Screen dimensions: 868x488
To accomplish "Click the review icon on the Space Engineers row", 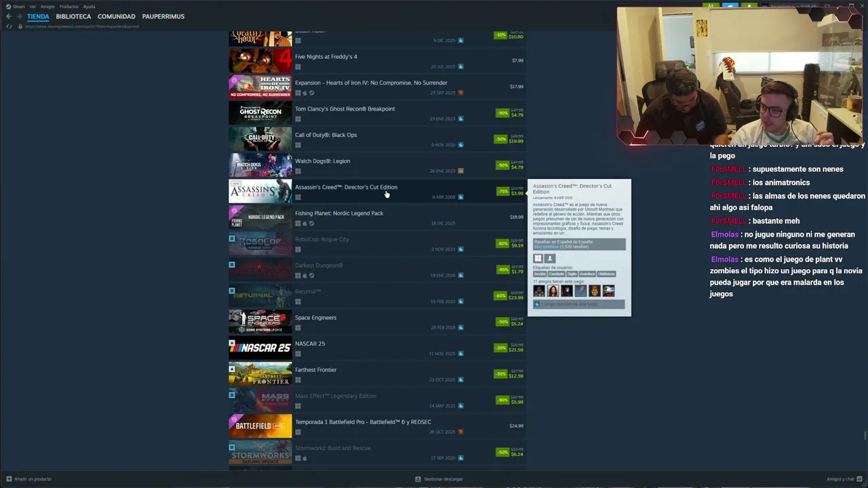I will [461, 327].
